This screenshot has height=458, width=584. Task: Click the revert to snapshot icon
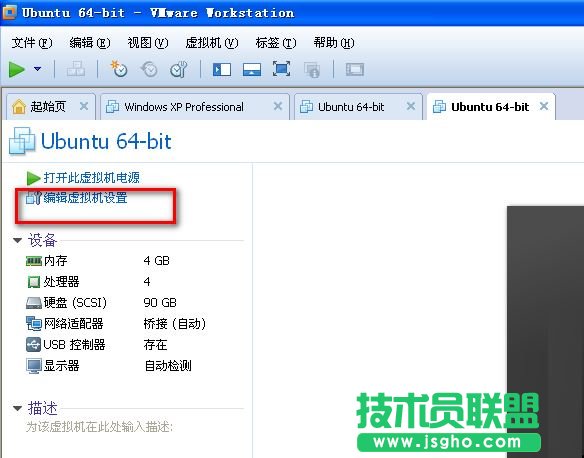point(149,69)
